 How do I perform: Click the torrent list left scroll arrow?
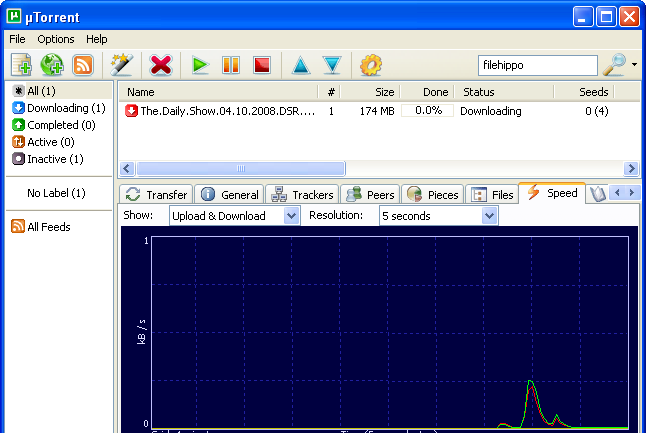coord(127,168)
